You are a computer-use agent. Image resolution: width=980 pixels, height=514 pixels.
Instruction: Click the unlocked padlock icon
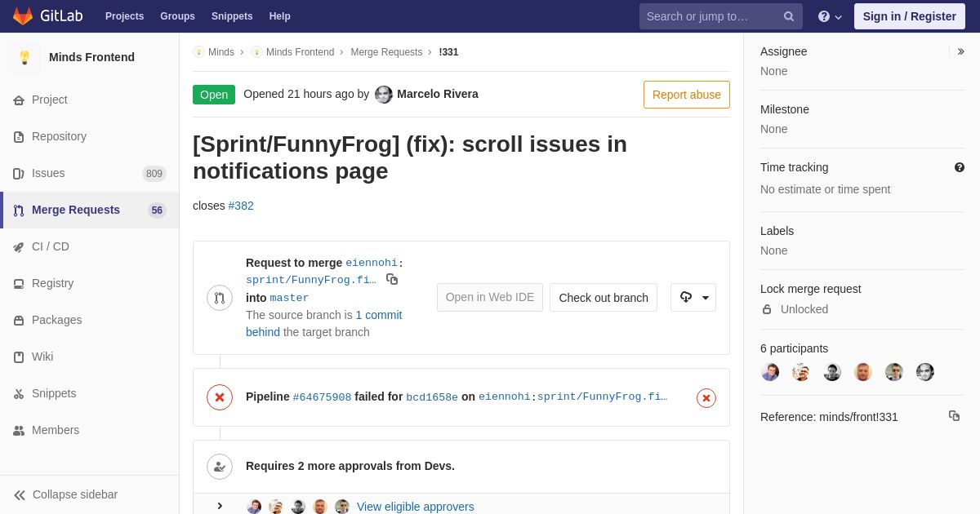point(767,309)
